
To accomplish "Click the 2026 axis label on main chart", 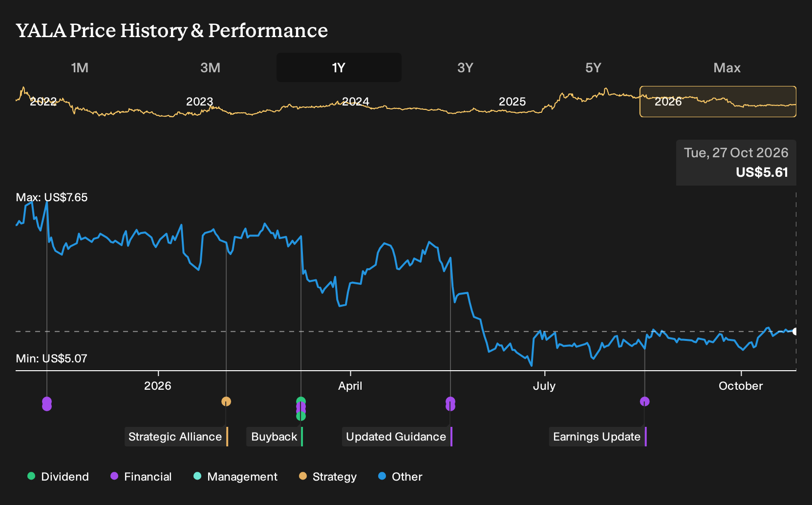I will click(158, 386).
